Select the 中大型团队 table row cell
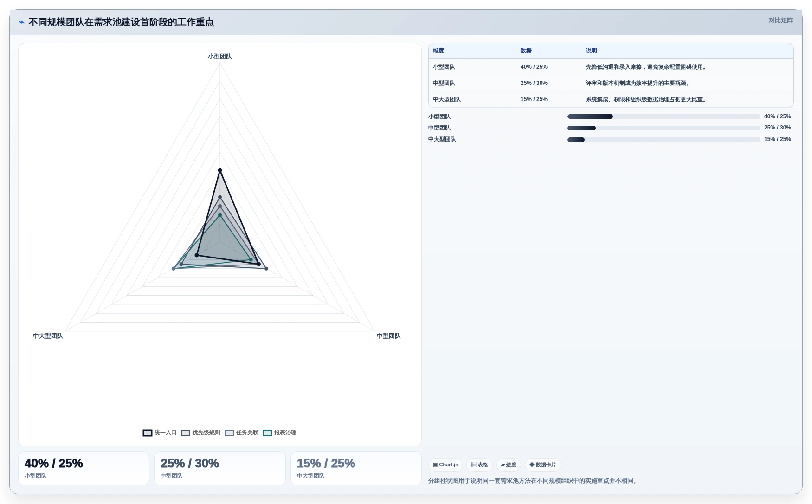Image resolution: width=812 pixels, height=504 pixels. coord(447,99)
